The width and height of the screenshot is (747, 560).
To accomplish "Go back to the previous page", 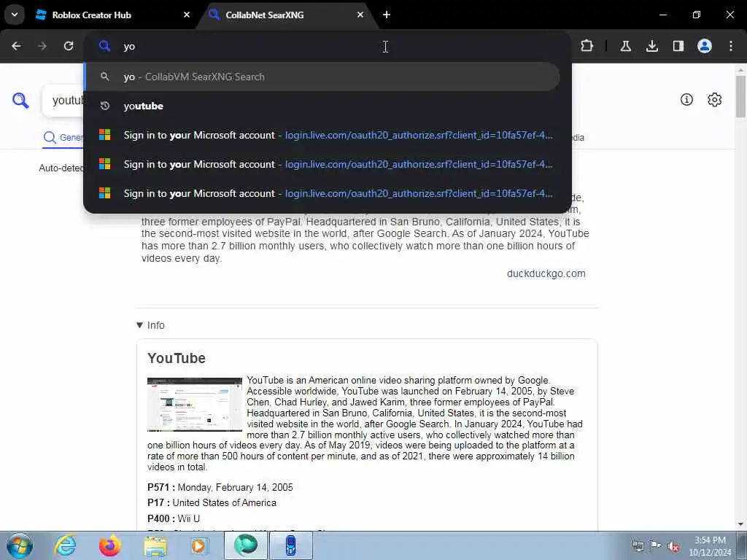I will point(16,46).
